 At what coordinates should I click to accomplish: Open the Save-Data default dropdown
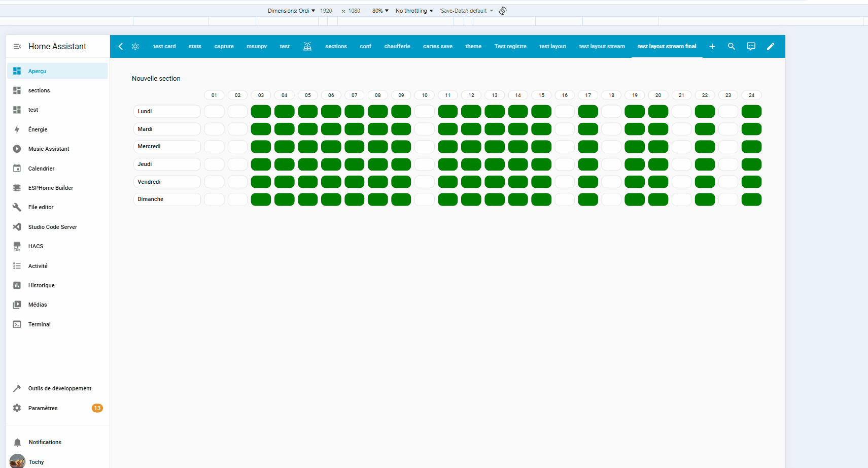467,11
